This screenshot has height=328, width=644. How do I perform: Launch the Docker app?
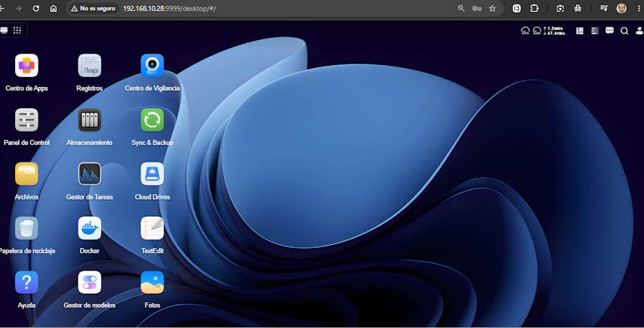[90, 228]
